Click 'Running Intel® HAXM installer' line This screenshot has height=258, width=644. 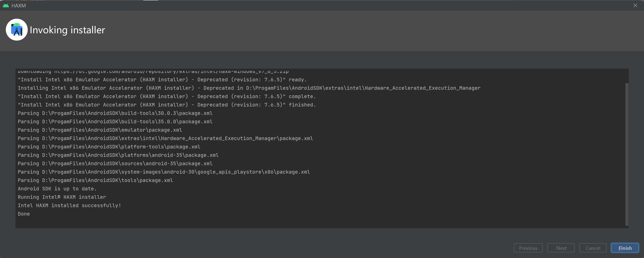pos(62,197)
